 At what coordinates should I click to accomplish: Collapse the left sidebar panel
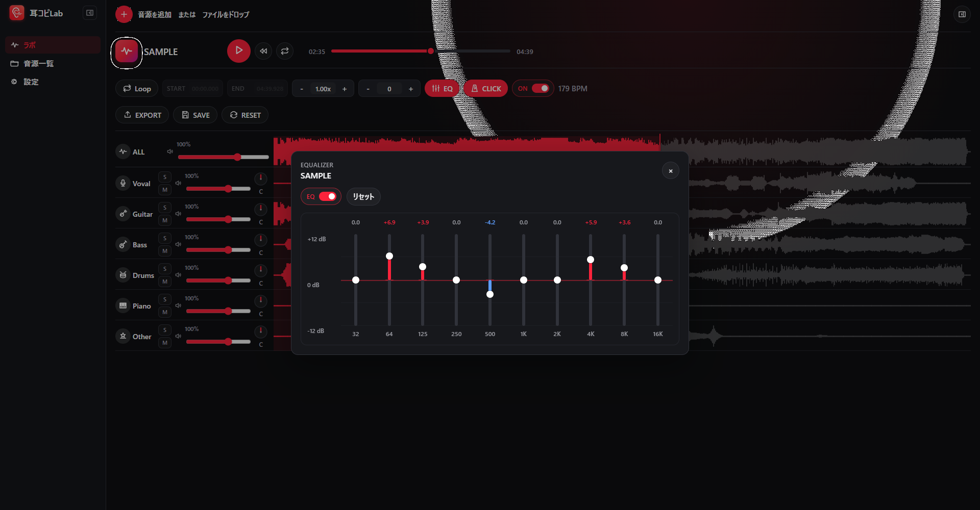pyautogui.click(x=90, y=13)
